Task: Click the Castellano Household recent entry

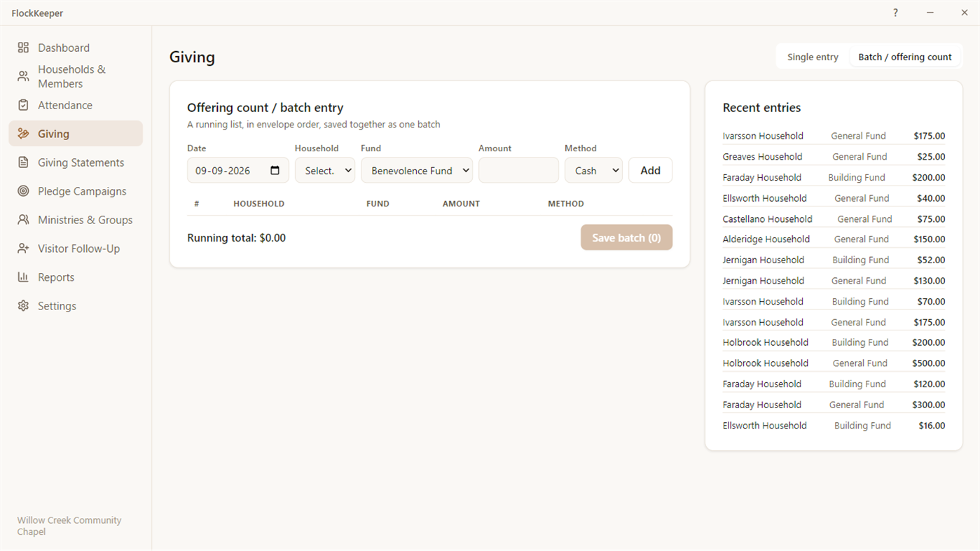Action: click(x=834, y=219)
